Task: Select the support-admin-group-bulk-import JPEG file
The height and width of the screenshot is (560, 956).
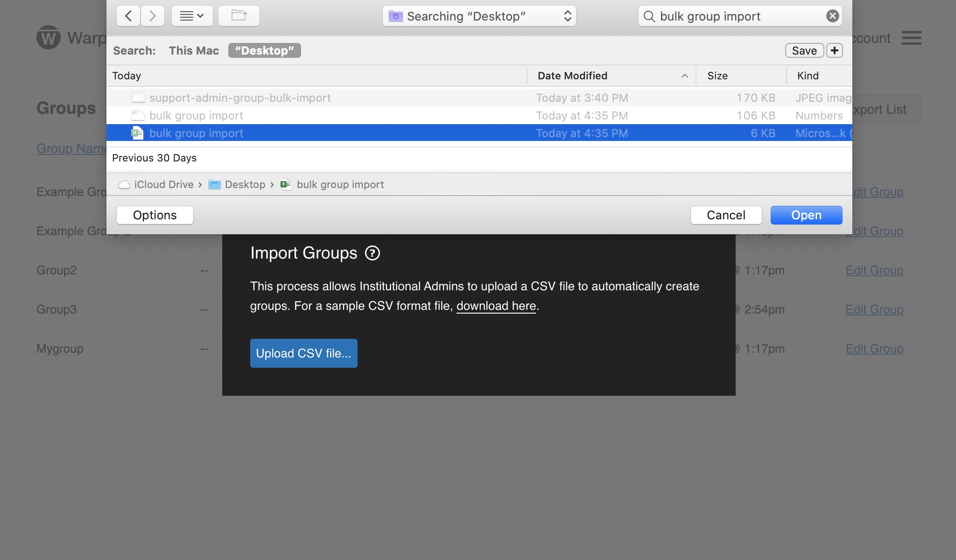Action: click(x=240, y=98)
